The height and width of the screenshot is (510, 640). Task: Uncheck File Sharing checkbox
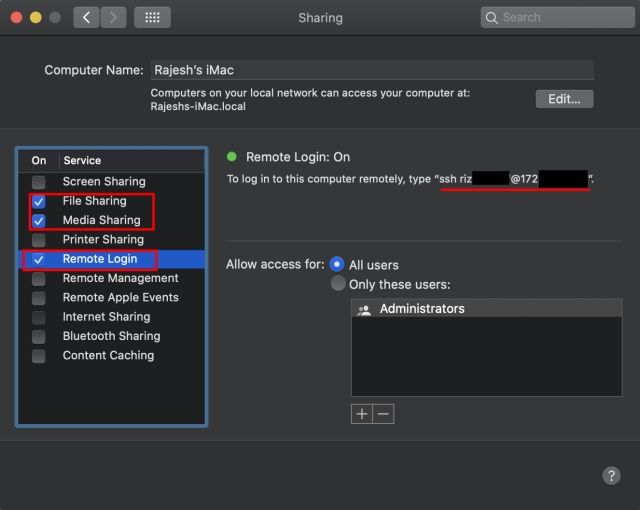tap(39, 202)
